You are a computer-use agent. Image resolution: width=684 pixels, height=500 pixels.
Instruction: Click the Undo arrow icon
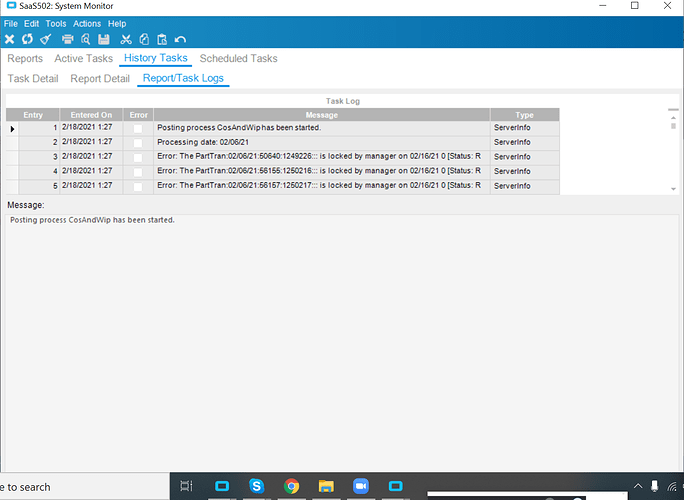(180, 40)
